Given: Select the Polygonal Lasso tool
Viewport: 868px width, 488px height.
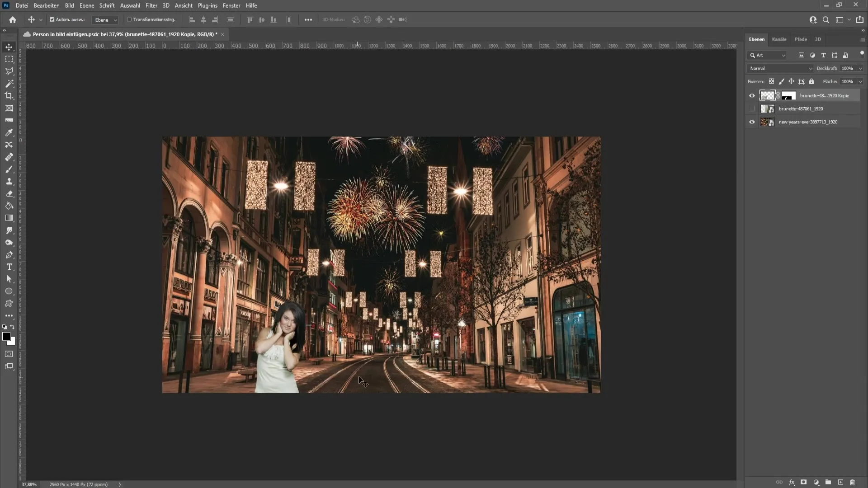Looking at the screenshot, I should 9,71.
